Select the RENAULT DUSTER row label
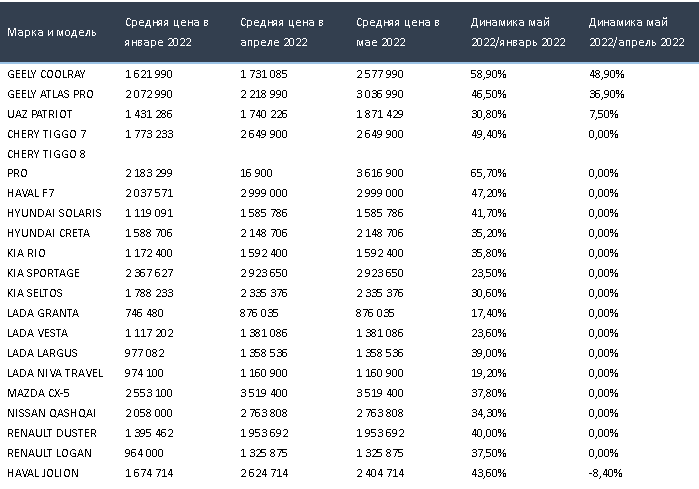 coord(51,432)
